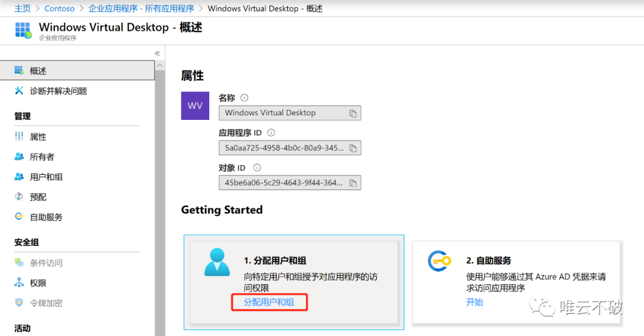The height and width of the screenshot is (336, 644).
Task: Click the 应用程序 ID text field
Action: 290,148
